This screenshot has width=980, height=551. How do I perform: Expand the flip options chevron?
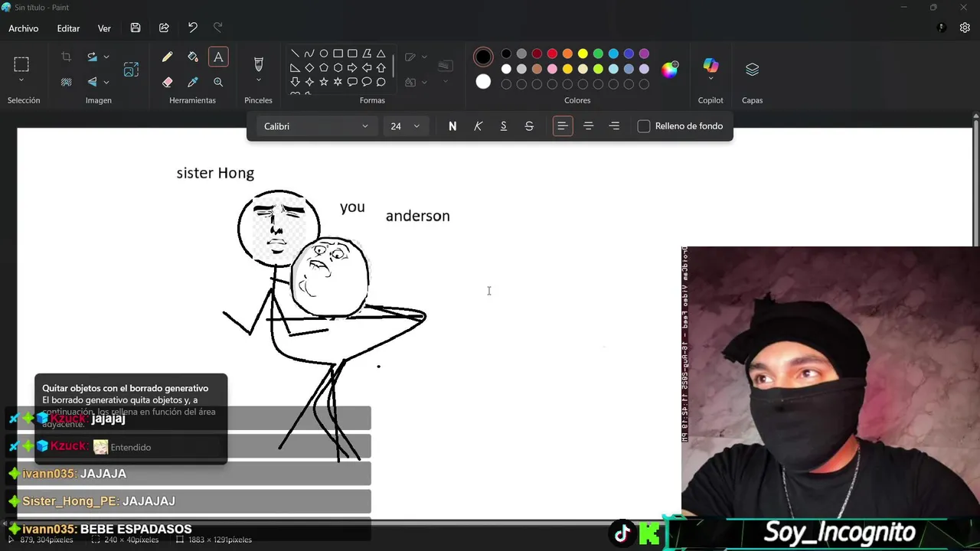point(106,82)
